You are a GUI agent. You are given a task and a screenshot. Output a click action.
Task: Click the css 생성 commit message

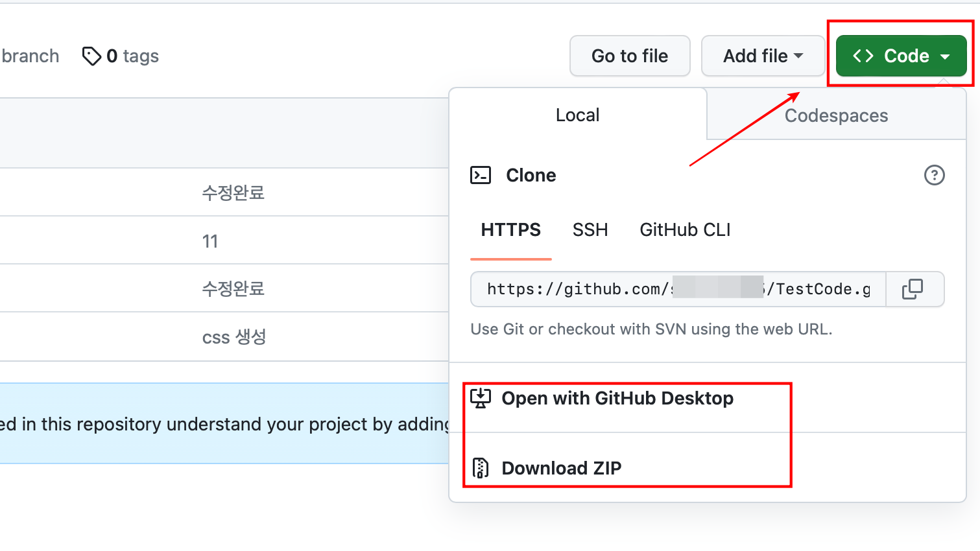[233, 336]
